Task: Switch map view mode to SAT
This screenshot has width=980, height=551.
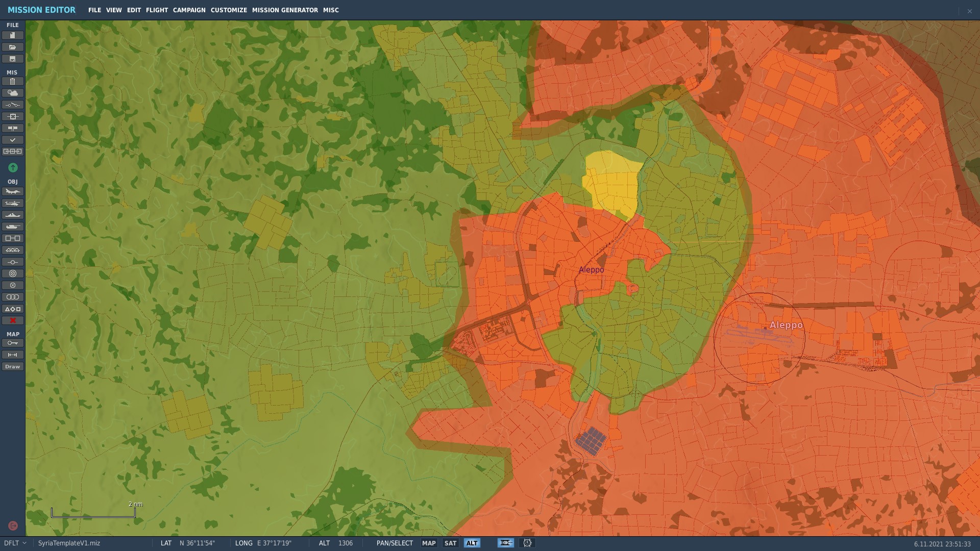Action: point(450,543)
